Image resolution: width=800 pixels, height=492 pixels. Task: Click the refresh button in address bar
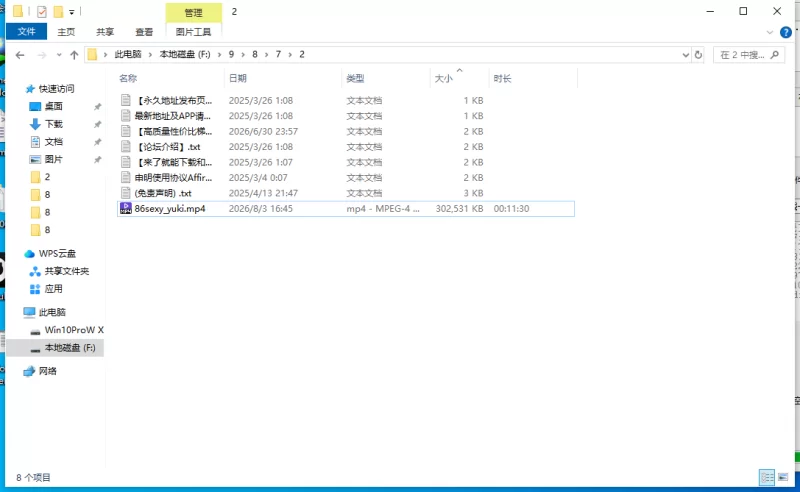pos(698,55)
